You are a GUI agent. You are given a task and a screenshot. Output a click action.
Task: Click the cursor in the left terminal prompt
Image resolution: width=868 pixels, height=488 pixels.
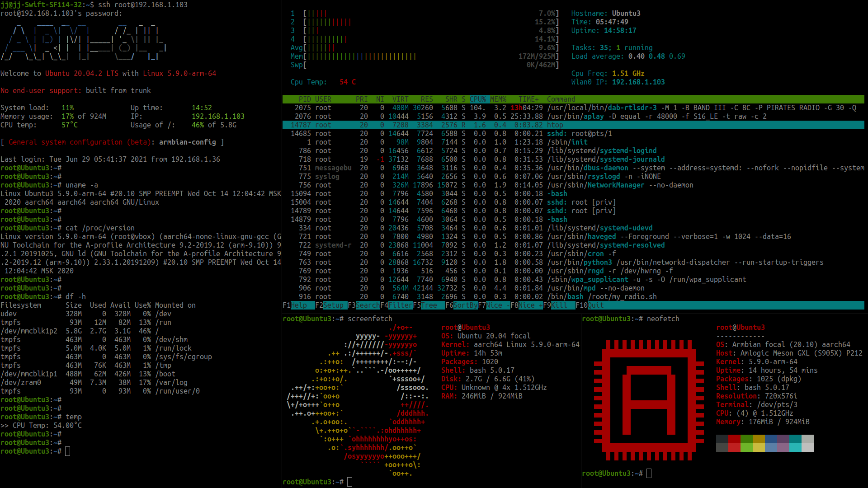68,451
